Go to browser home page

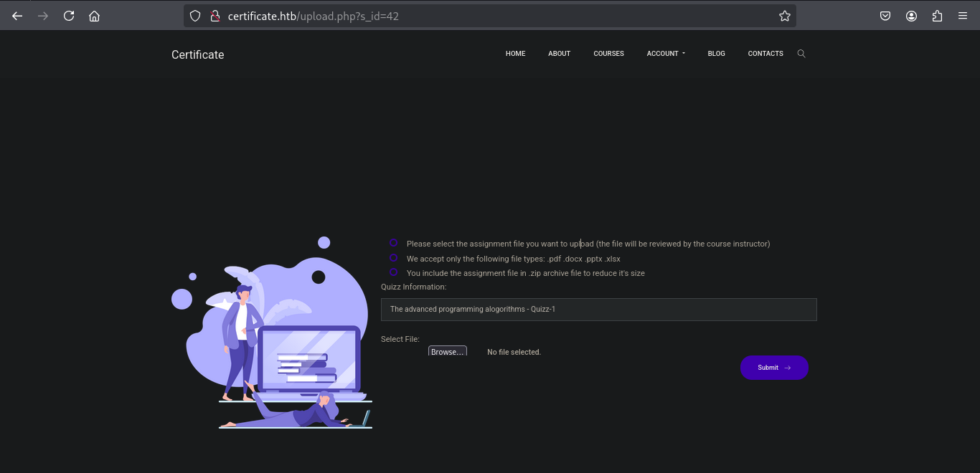[x=94, y=16]
